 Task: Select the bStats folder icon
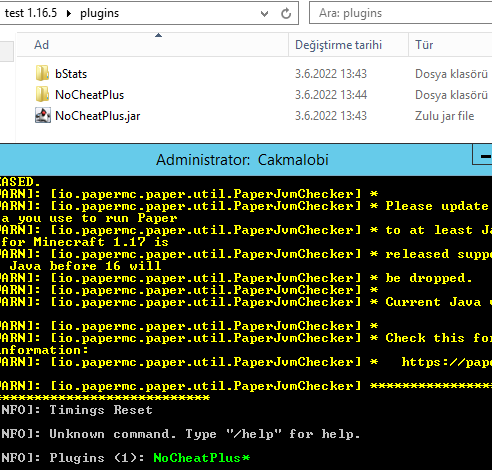click(x=42, y=74)
